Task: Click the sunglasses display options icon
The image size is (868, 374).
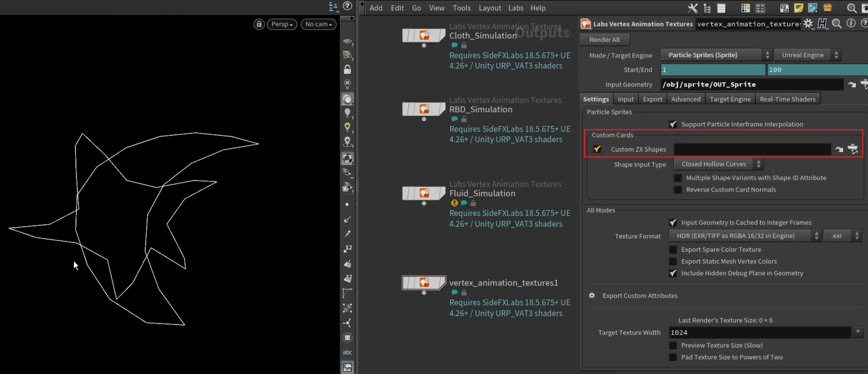Action: (x=347, y=172)
